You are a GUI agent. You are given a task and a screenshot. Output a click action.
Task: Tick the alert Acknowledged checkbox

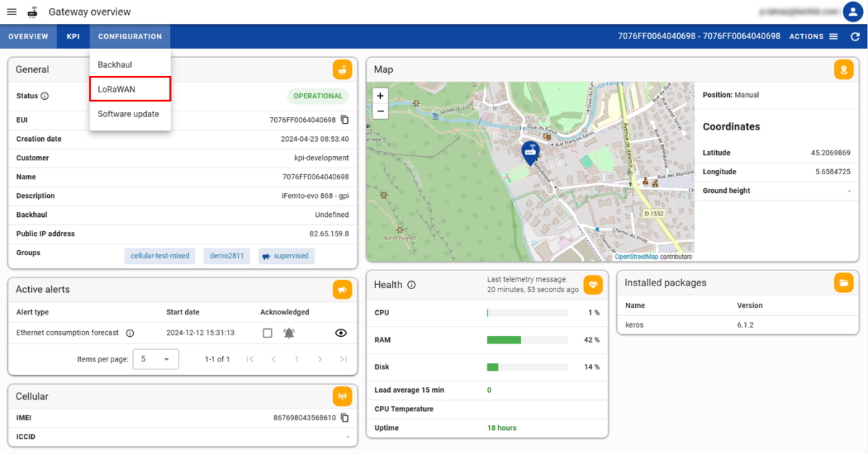(x=268, y=333)
